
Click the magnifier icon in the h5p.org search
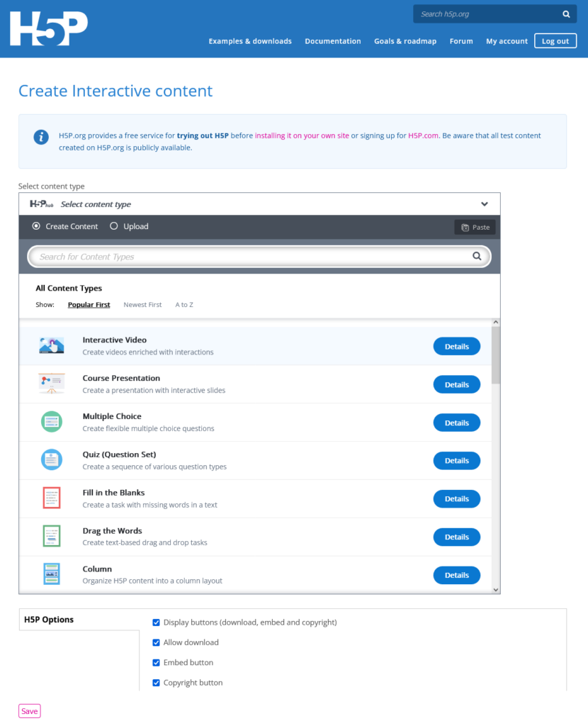(x=566, y=14)
